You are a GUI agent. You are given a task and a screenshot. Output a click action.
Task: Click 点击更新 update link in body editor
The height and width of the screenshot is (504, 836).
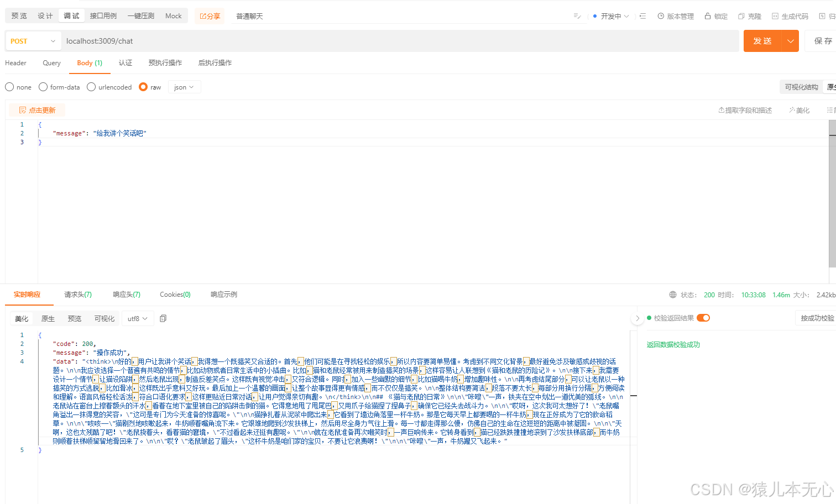pyautogui.click(x=37, y=110)
